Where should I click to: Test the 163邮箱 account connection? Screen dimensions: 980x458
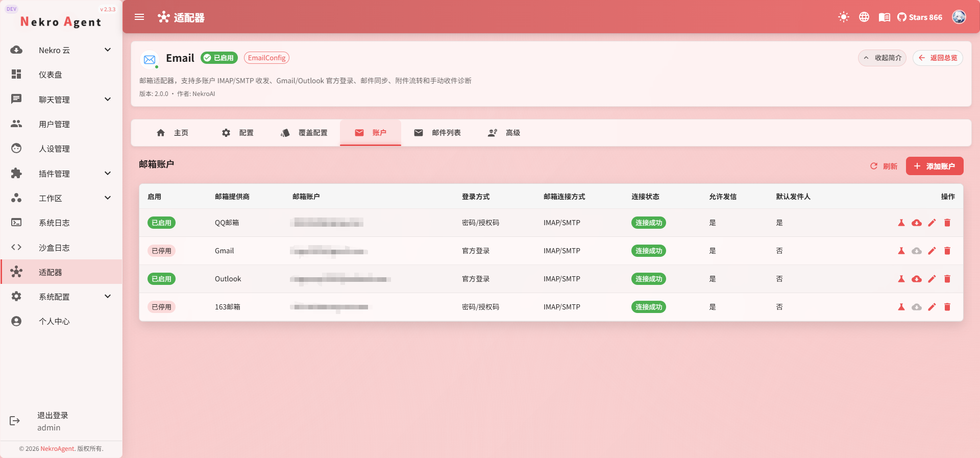coord(901,307)
